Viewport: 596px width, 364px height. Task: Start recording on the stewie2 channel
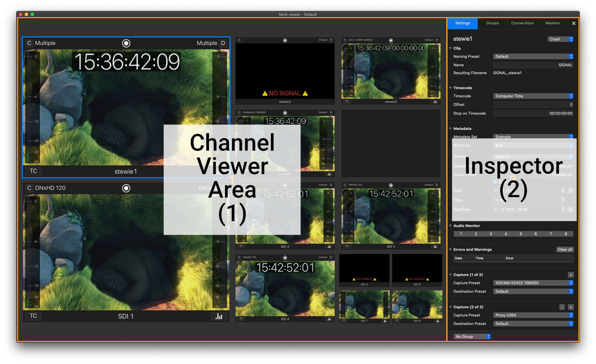[x=285, y=40]
